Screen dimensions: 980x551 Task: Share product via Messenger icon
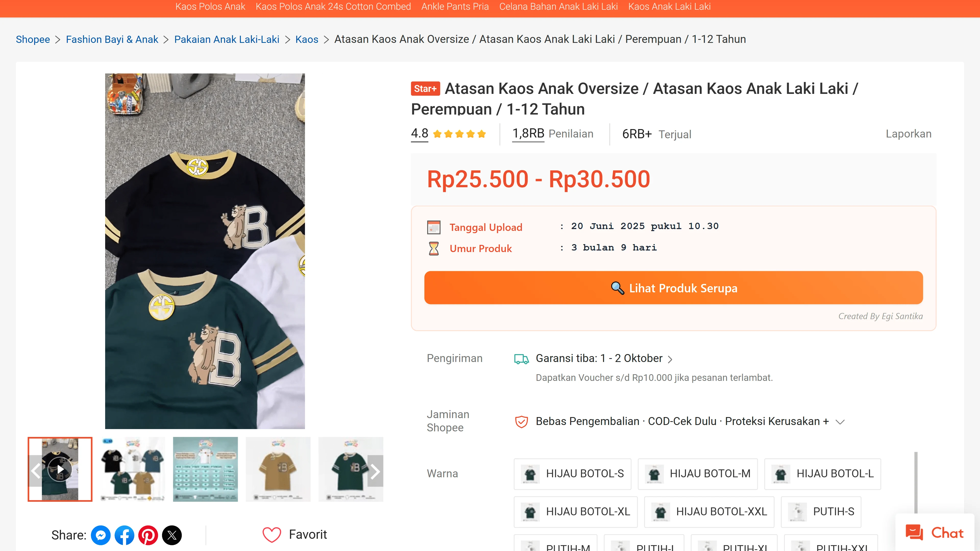(x=101, y=535)
